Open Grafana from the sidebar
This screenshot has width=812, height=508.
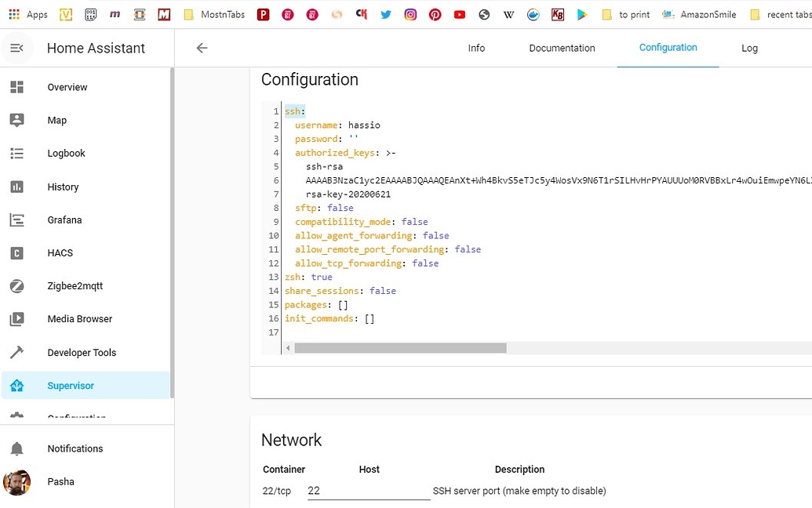64,220
